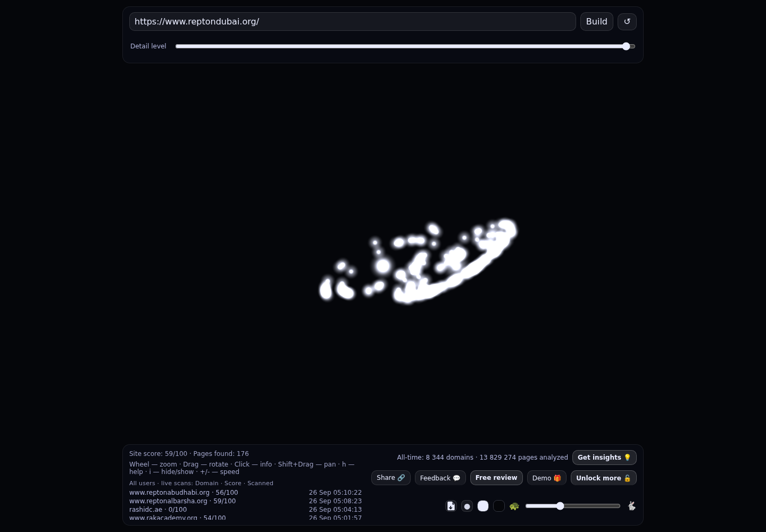Select the rashidc.ae scan entry
Viewport: 766px width, 532px height.
click(158, 510)
